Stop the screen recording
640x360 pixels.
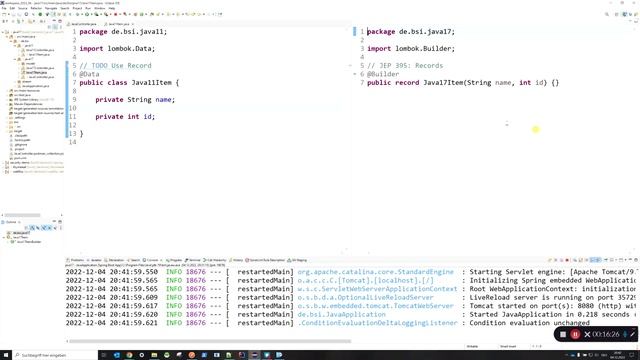tap(563, 334)
